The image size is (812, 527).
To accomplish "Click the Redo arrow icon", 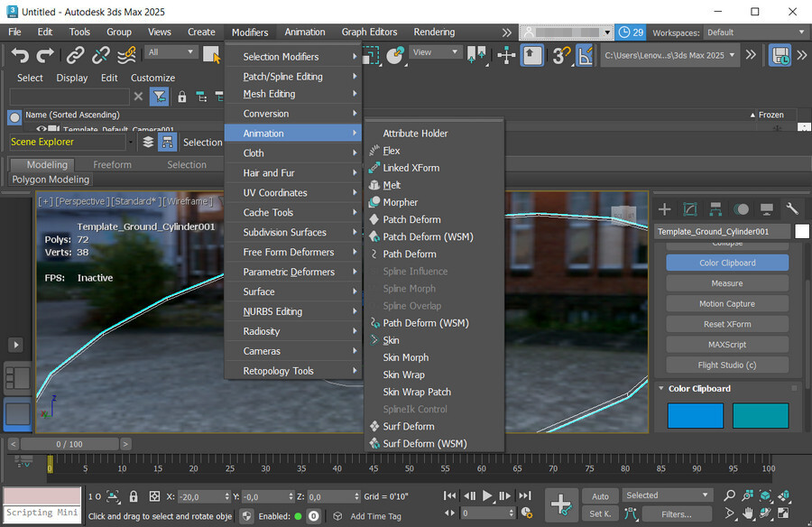I will pos(44,55).
